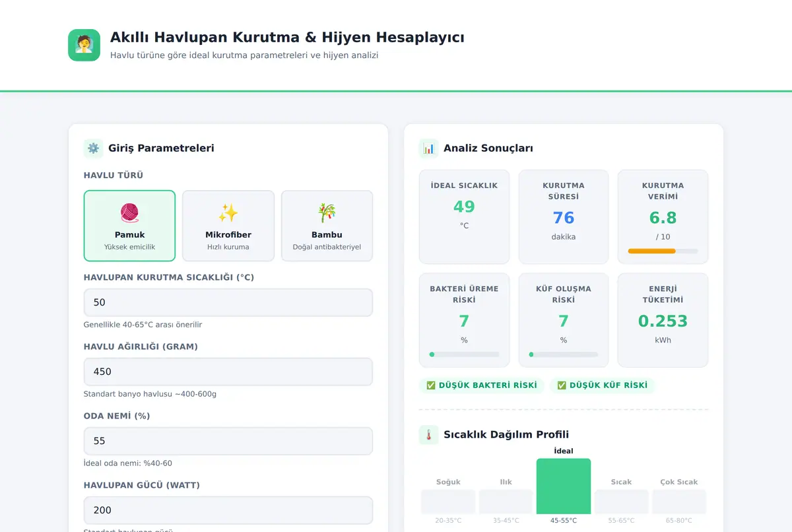792x532 pixels.
Task: Click the Sıcak temperature range bar
Action: [x=621, y=502]
